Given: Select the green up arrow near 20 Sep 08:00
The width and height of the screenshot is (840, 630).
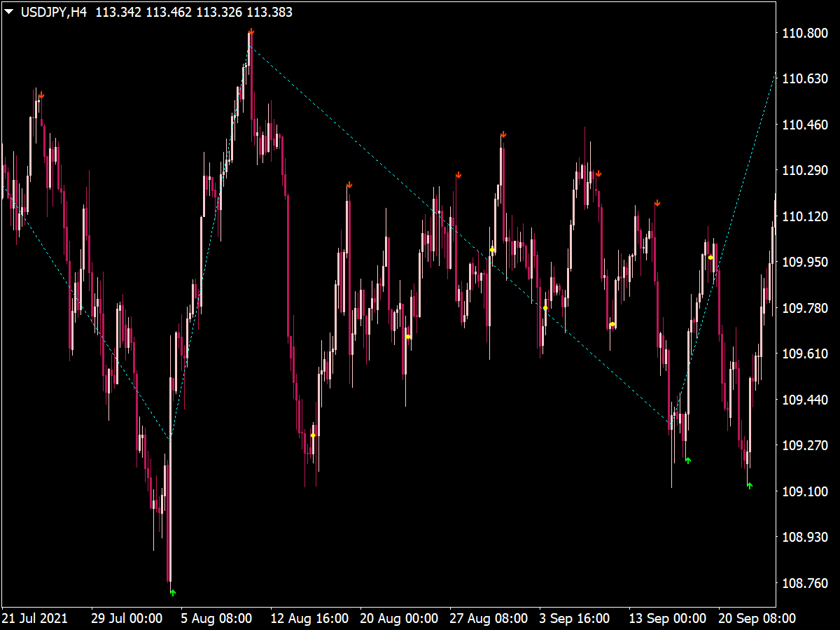Looking at the screenshot, I should [750, 486].
